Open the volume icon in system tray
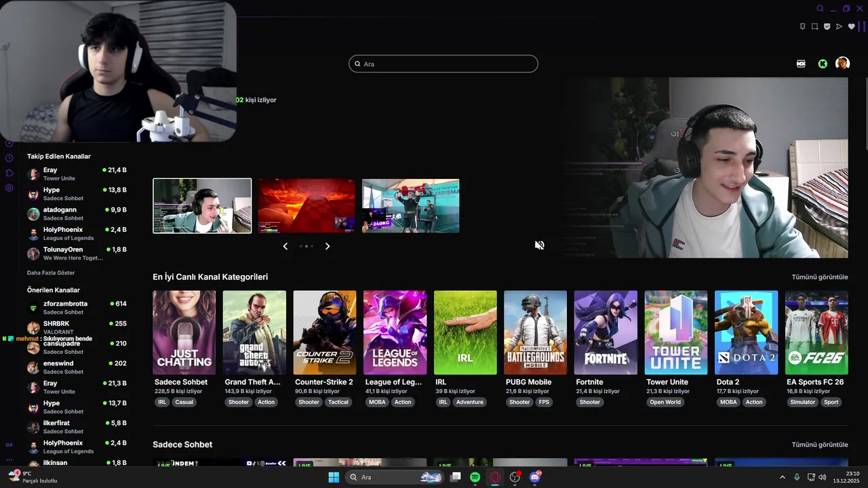 pyautogui.click(x=823, y=477)
